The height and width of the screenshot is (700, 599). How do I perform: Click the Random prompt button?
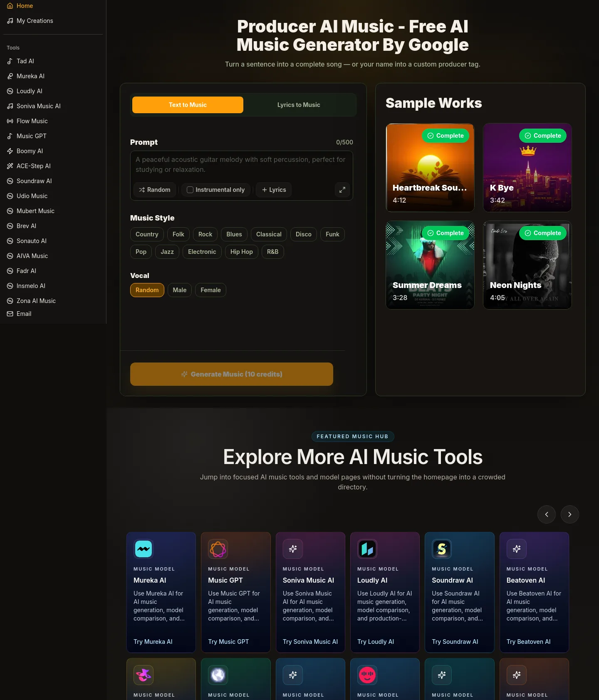click(155, 190)
